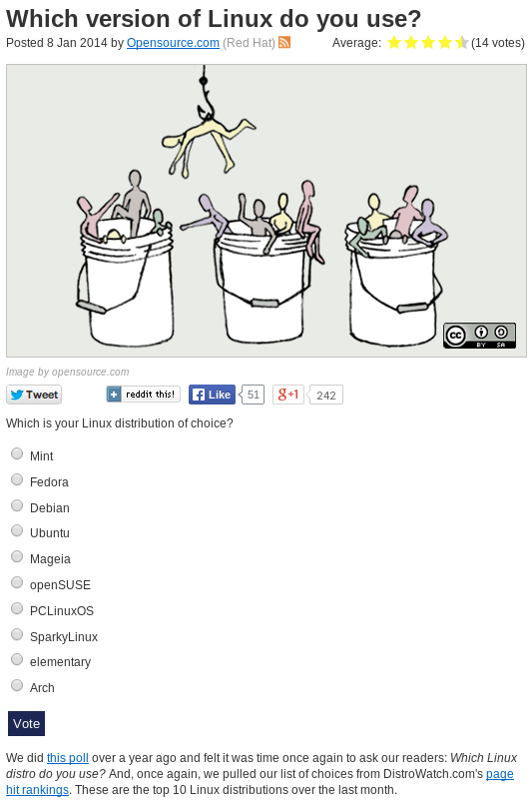
Task: Click the buckets illustration image
Action: [266, 211]
